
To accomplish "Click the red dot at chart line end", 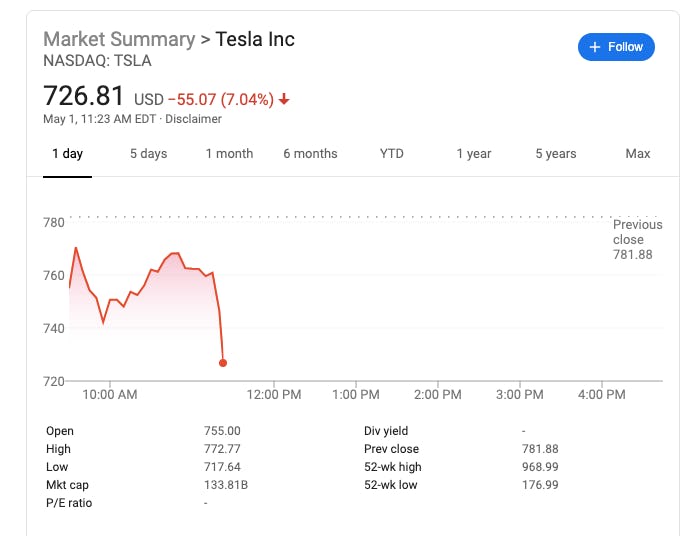I will click(x=223, y=363).
